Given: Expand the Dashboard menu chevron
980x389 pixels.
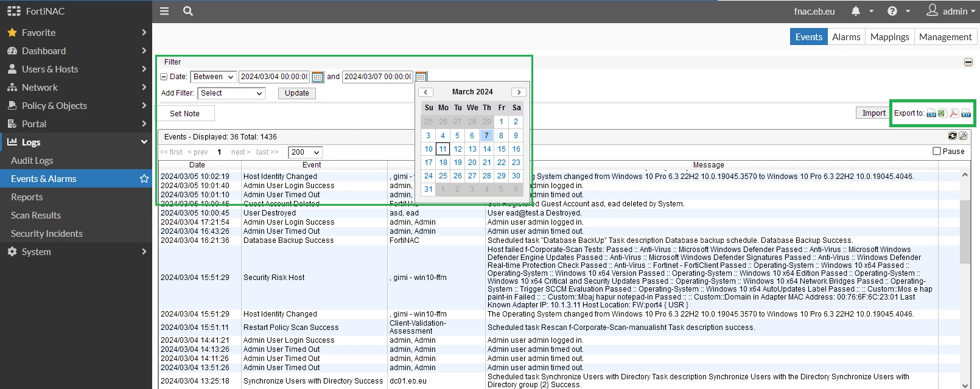Looking at the screenshot, I should [x=144, y=51].
